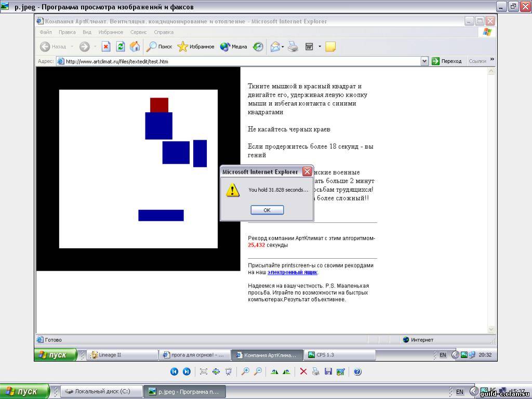Rotate image clockwise

click(x=274, y=371)
